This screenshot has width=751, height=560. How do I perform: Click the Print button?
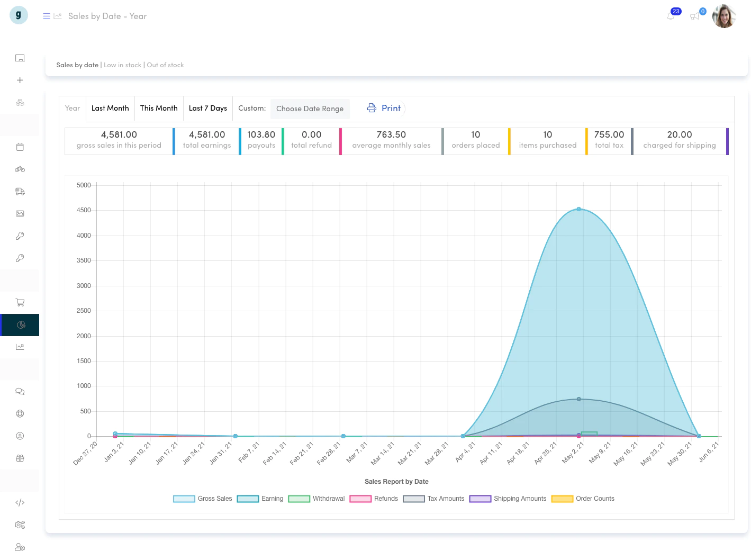click(x=384, y=109)
